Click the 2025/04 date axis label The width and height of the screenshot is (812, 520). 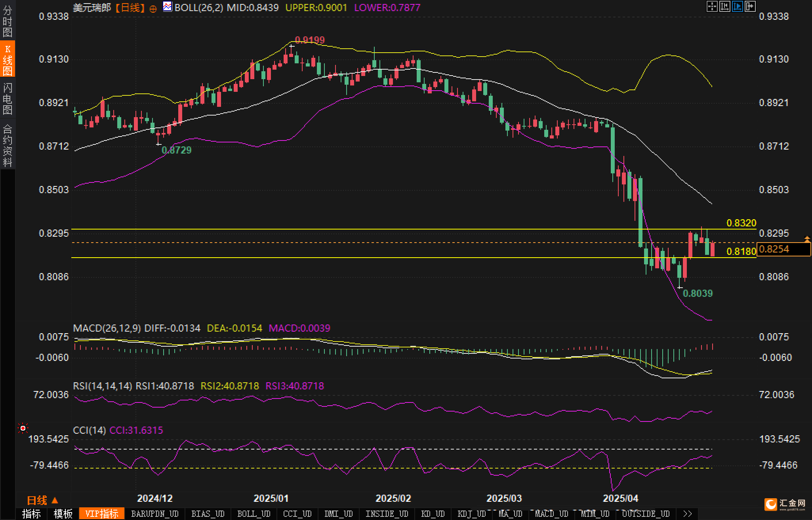click(x=621, y=498)
